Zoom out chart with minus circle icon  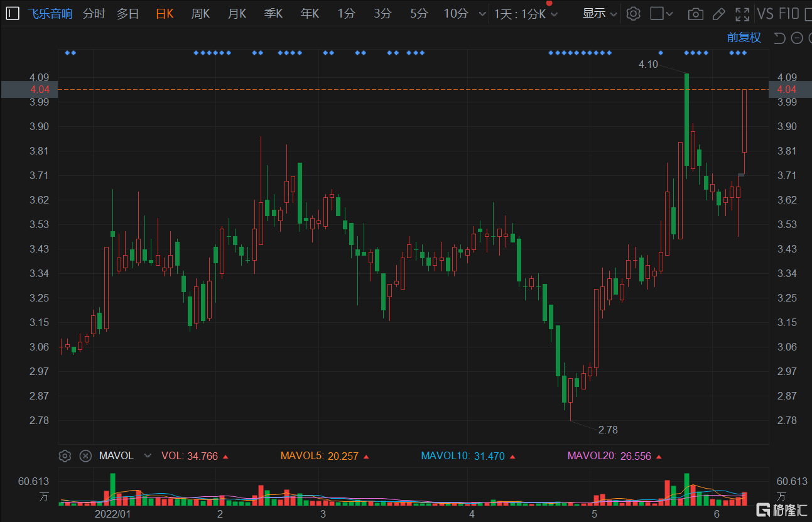coord(797,38)
